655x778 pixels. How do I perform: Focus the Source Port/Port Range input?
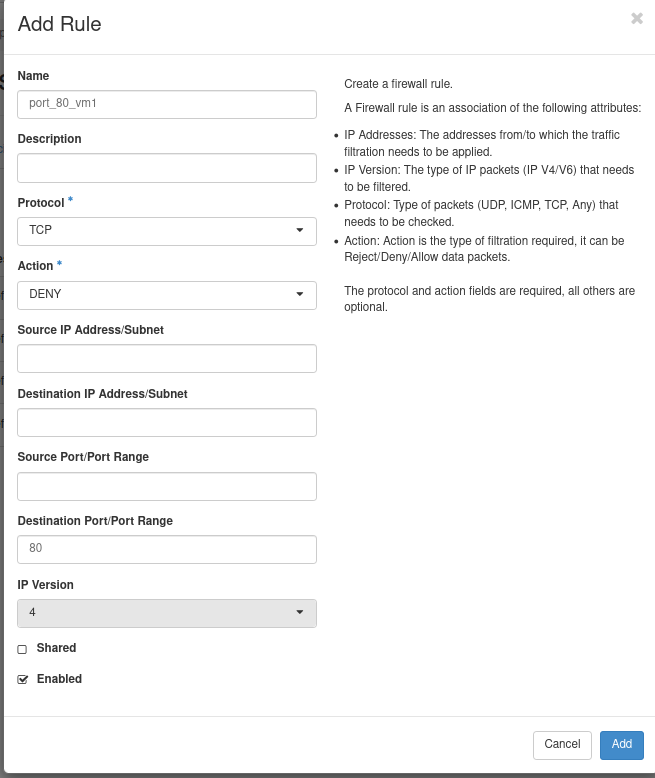click(x=167, y=486)
